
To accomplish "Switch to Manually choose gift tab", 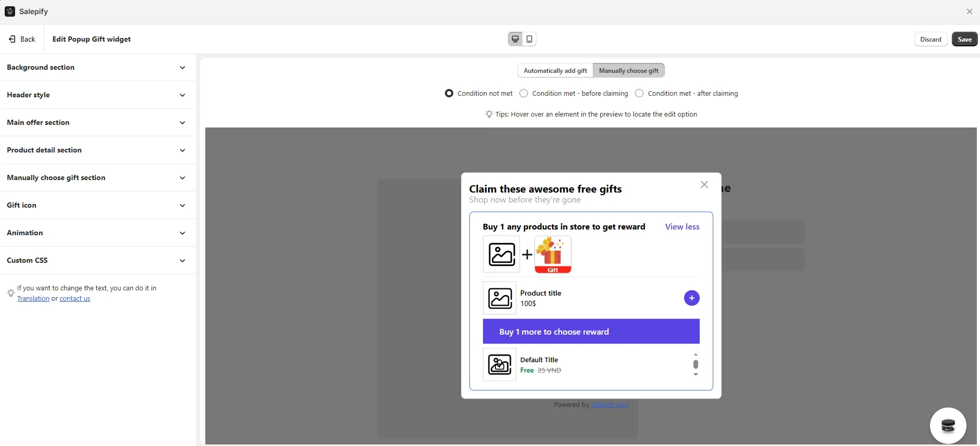I will tap(629, 71).
